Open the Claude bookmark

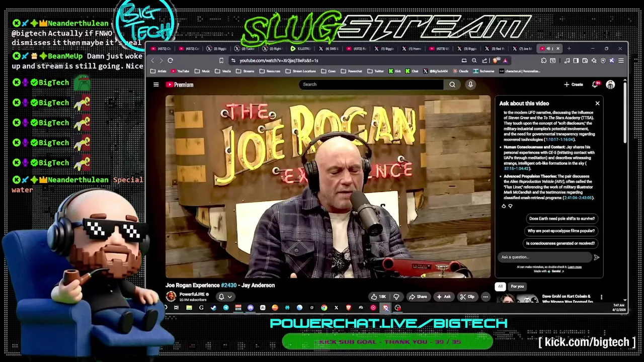(x=460, y=71)
